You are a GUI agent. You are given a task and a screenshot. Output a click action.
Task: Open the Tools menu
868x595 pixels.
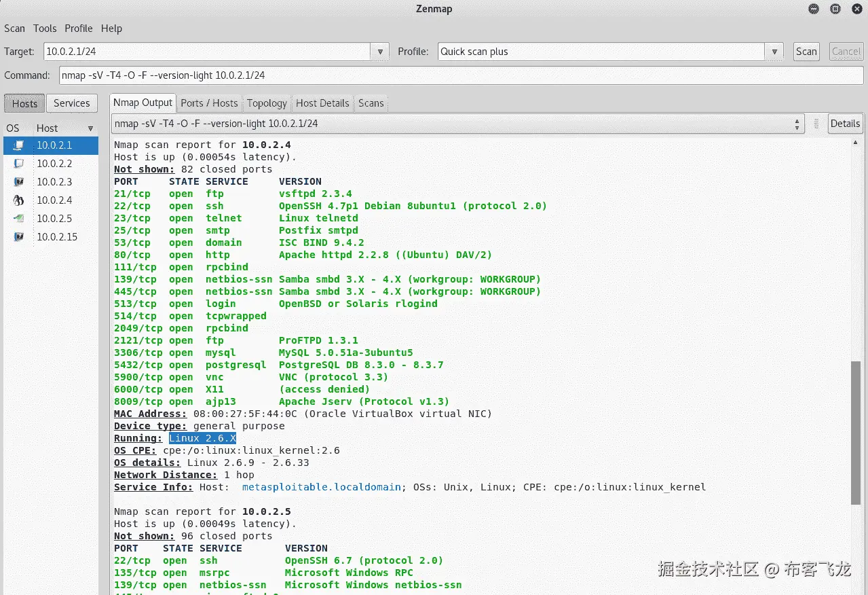(45, 29)
